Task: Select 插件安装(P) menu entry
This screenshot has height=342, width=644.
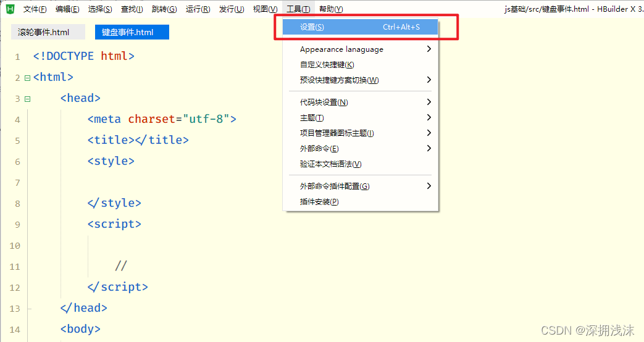Action: (361, 202)
